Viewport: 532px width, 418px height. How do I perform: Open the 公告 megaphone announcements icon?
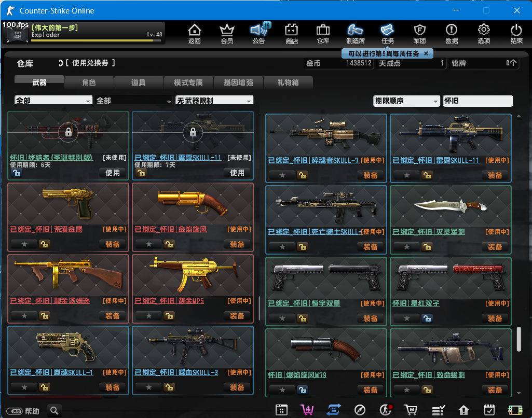click(x=259, y=34)
